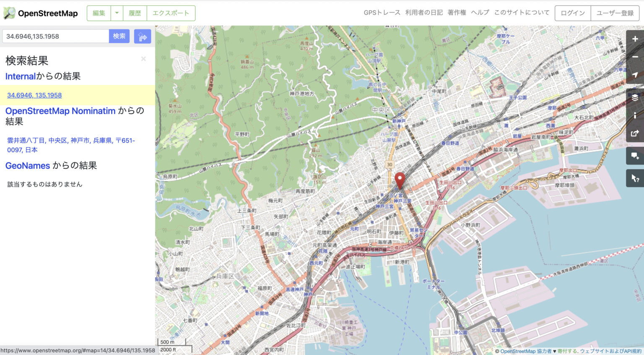The image size is (644, 355).
Task: Zoom in on the map
Action: pyautogui.click(x=634, y=39)
